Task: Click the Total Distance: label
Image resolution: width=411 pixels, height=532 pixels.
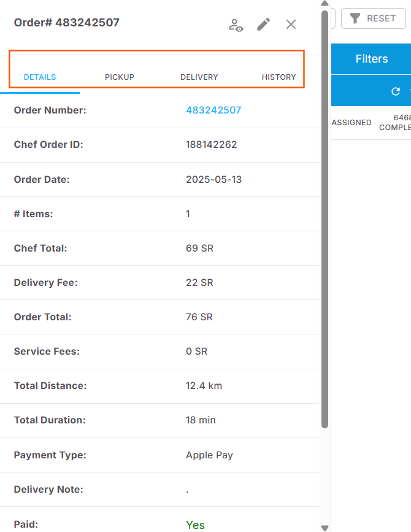Action: point(50,386)
